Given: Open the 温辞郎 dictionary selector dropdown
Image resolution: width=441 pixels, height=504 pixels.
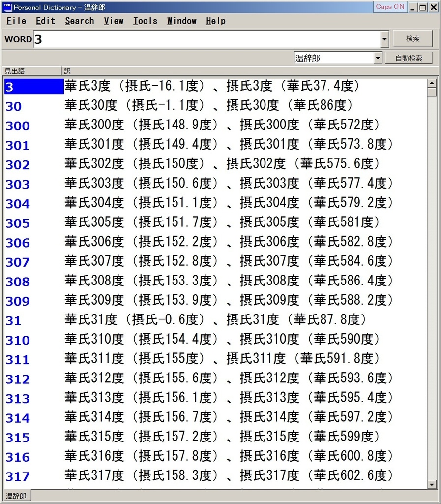Looking at the screenshot, I should click(x=378, y=58).
